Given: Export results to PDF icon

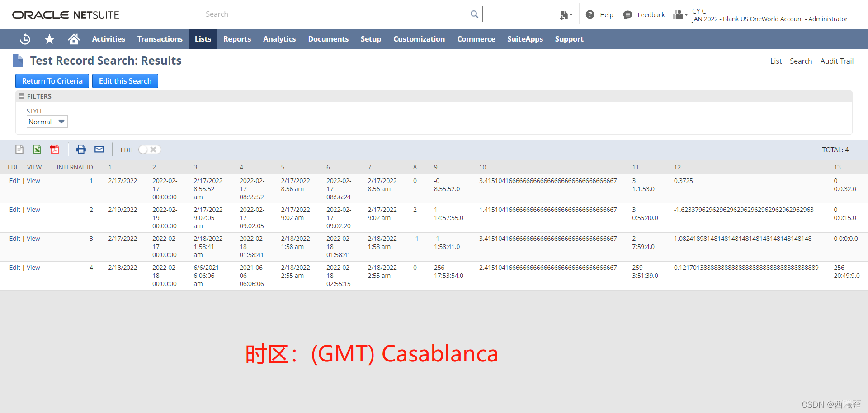Looking at the screenshot, I should [x=55, y=150].
